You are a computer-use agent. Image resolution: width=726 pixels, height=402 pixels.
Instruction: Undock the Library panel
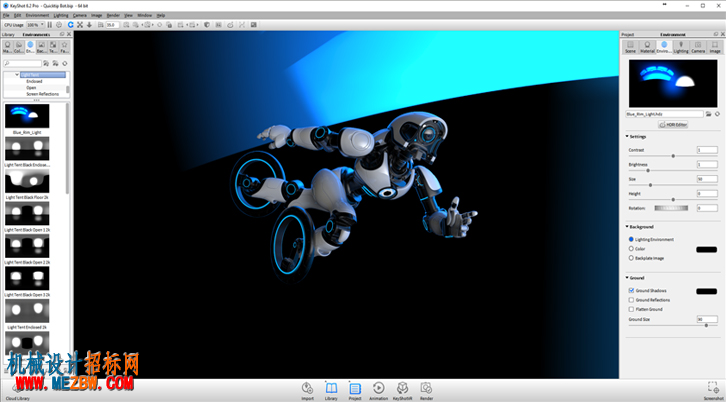pos(62,34)
